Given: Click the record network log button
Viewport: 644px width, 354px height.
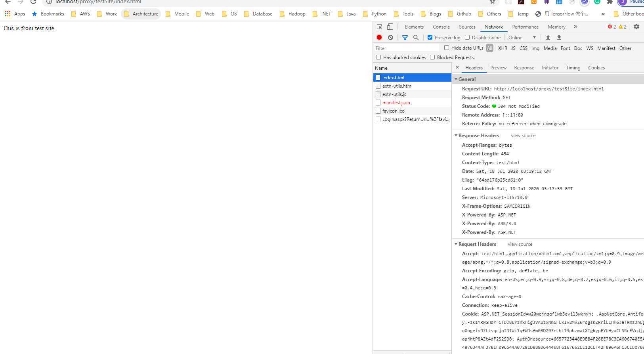Looking at the screenshot, I should point(379,37).
